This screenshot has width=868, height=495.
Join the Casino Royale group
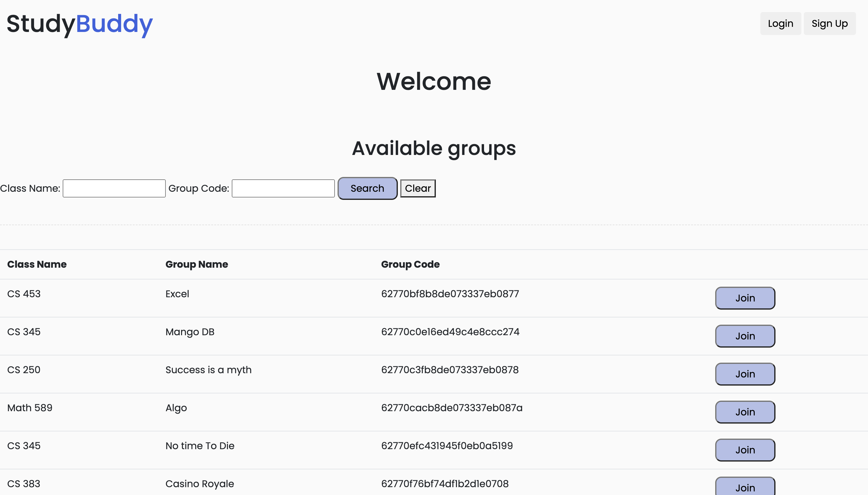tap(745, 487)
